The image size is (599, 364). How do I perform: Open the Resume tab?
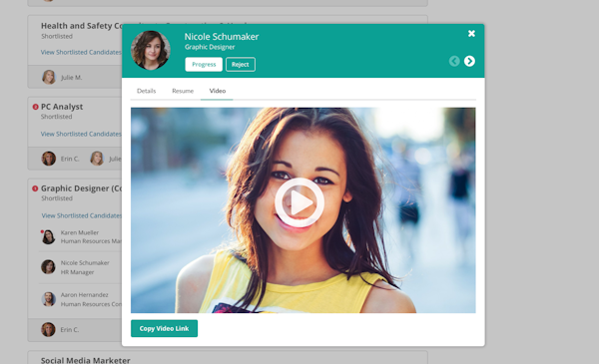point(183,91)
